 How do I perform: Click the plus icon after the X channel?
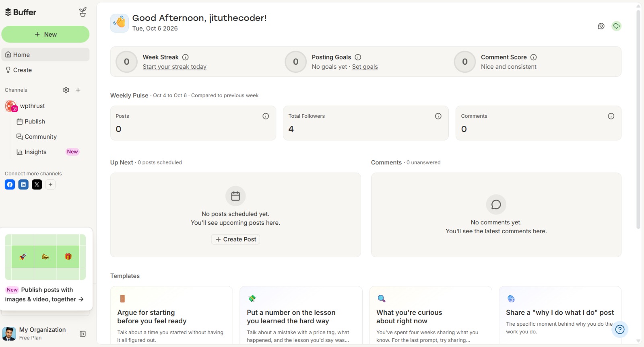point(50,185)
